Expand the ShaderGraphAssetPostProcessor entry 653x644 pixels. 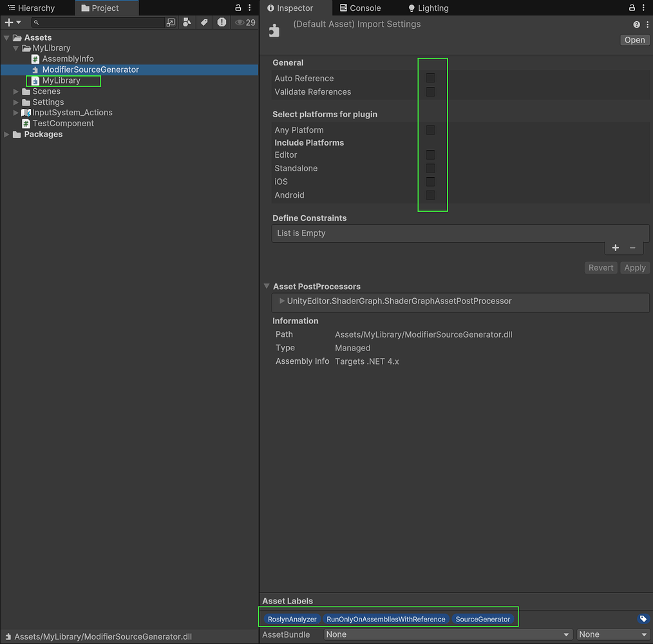pos(282,301)
